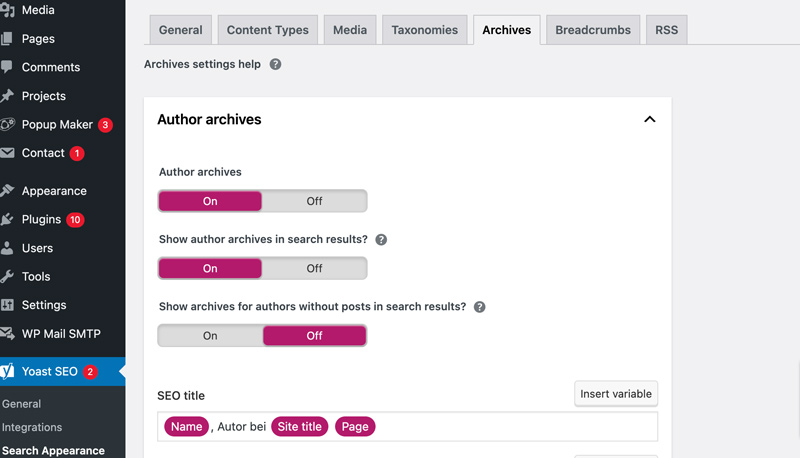
Task: Open Yoast General submenu item
Action: [21, 404]
